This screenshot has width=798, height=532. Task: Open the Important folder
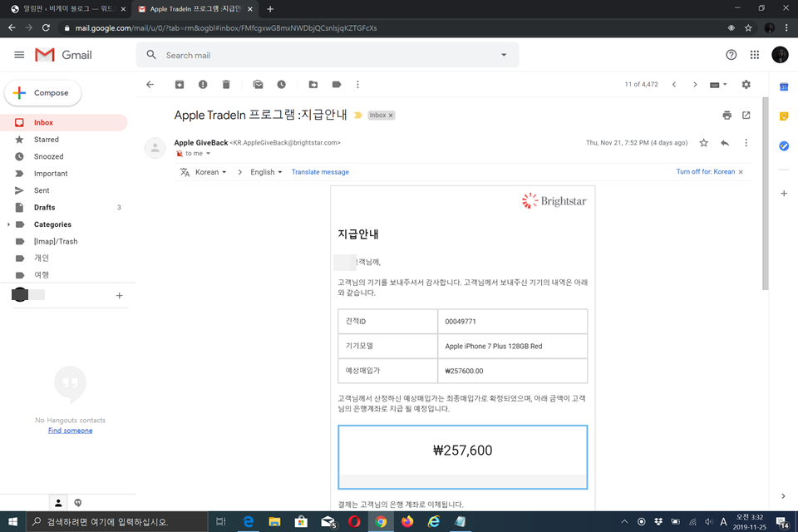(x=64, y=174)
